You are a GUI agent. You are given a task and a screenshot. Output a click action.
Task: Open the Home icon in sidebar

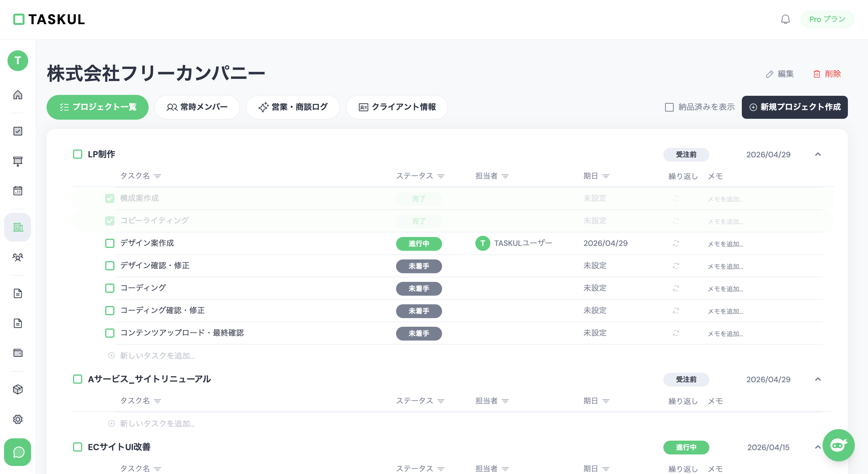[x=18, y=95]
